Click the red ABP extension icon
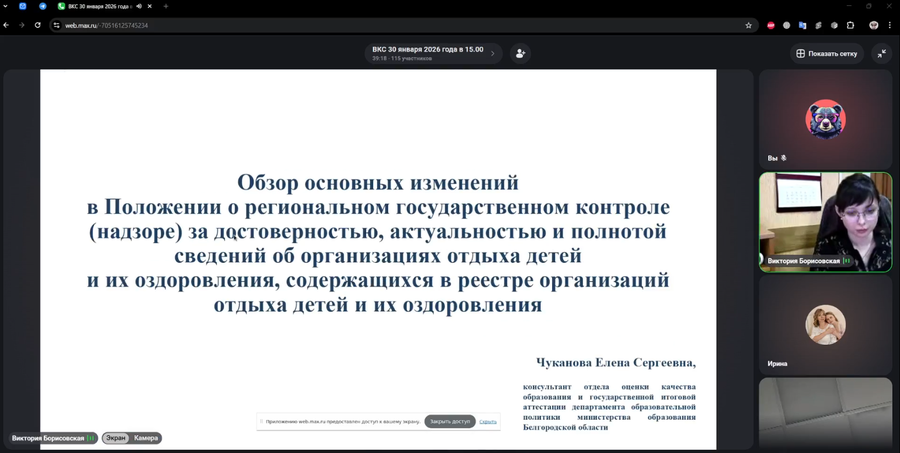Screen dimensions: 900x453 (771, 25)
